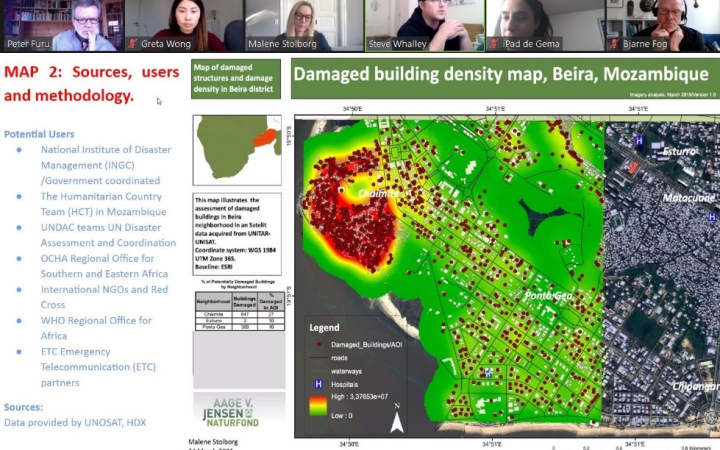Click Greta Wong's muted microphone icon
The image size is (720, 450).
point(131,44)
